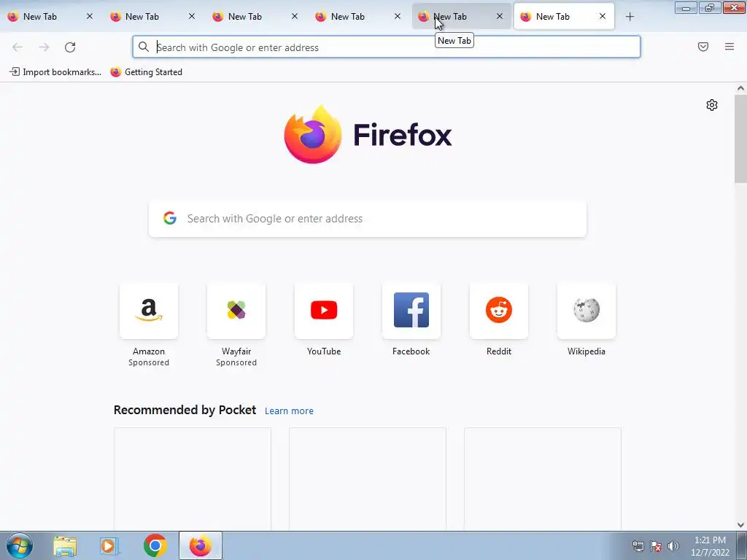Screen dimensions: 747x560
Task: Switch to the hovered New Tab showing tooltip
Action: point(461,17)
